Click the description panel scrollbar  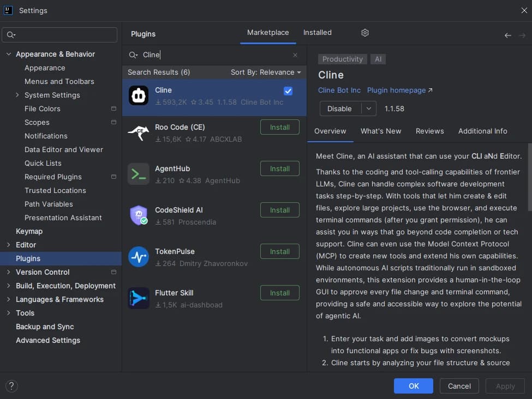[x=530, y=177]
